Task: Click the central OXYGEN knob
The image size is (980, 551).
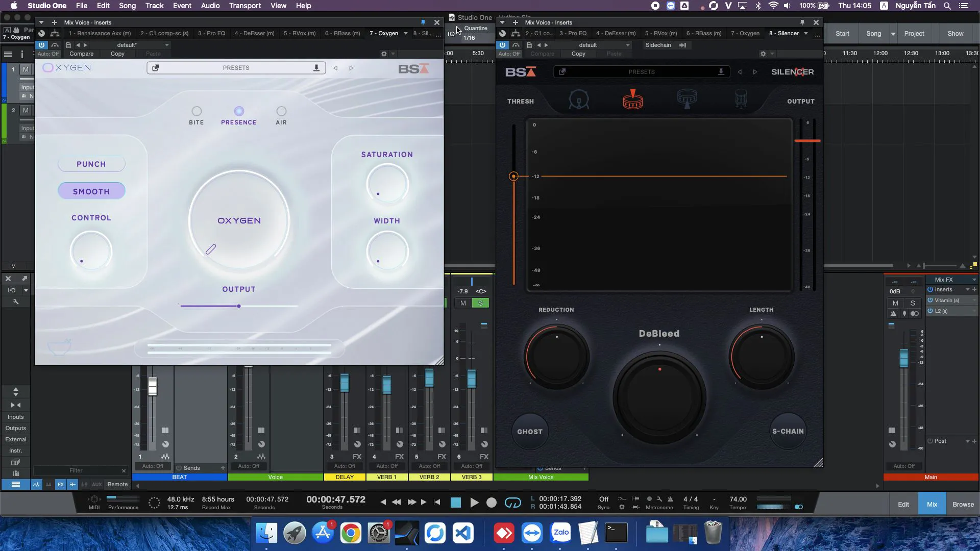Action: click(239, 220)
